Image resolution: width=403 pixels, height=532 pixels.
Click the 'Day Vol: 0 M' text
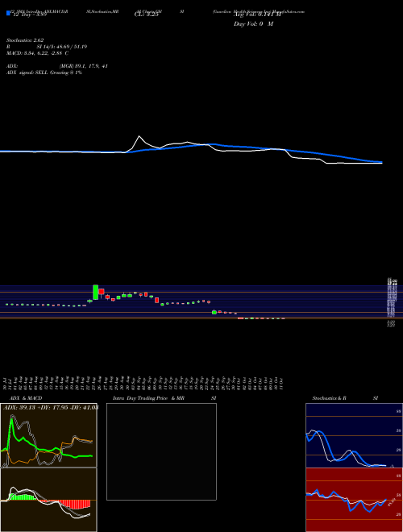coord(253,24)
